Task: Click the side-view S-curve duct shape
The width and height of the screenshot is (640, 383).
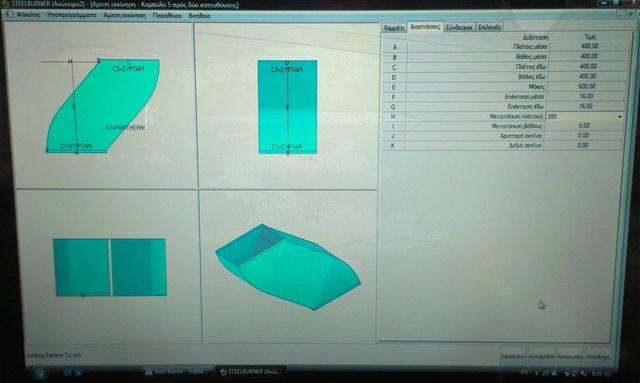Action: click(x=103, y=106)
